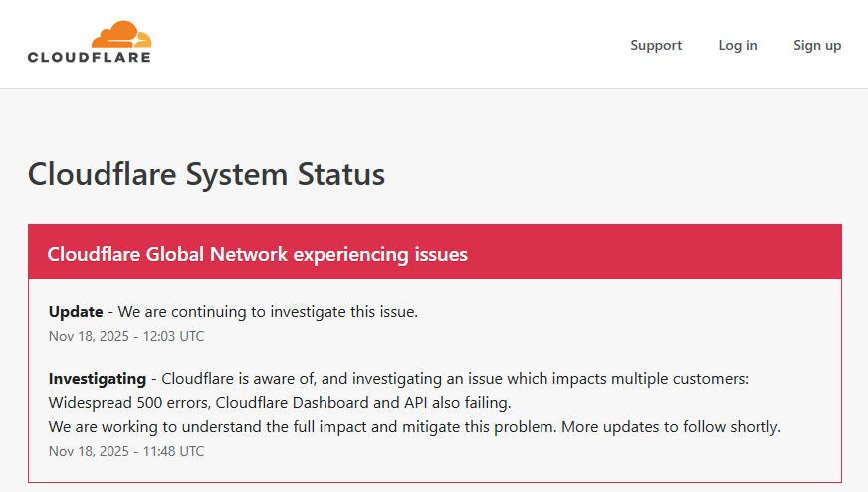Click empty space in the red incident banner
Image resolution: width=868 pixels, height=492 pixels.
[657, 254]
